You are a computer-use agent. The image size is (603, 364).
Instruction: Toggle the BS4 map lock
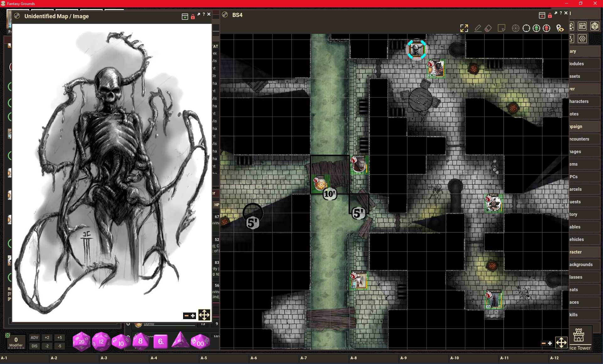[550, 15]
